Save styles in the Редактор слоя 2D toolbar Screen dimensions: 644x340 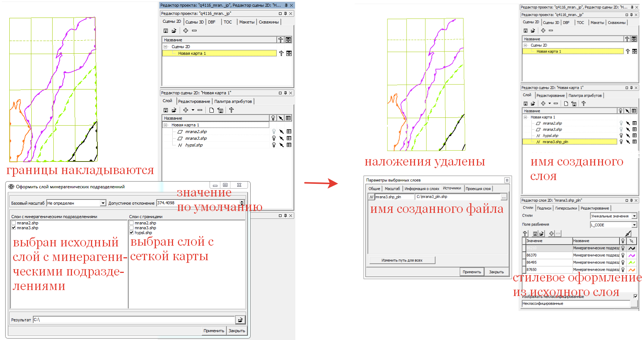click(x=535, y=234)
